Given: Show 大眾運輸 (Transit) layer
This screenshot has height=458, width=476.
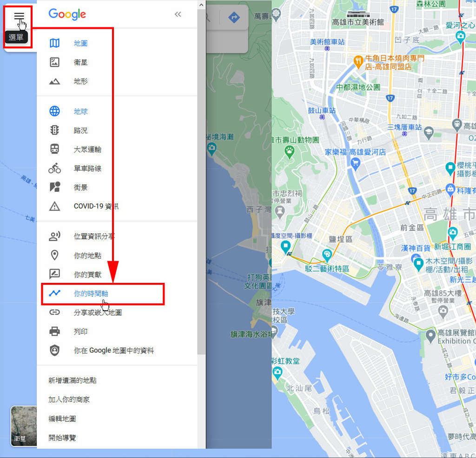Looking at the screenshot, I should pyautogui.click(x=54, y=149).
